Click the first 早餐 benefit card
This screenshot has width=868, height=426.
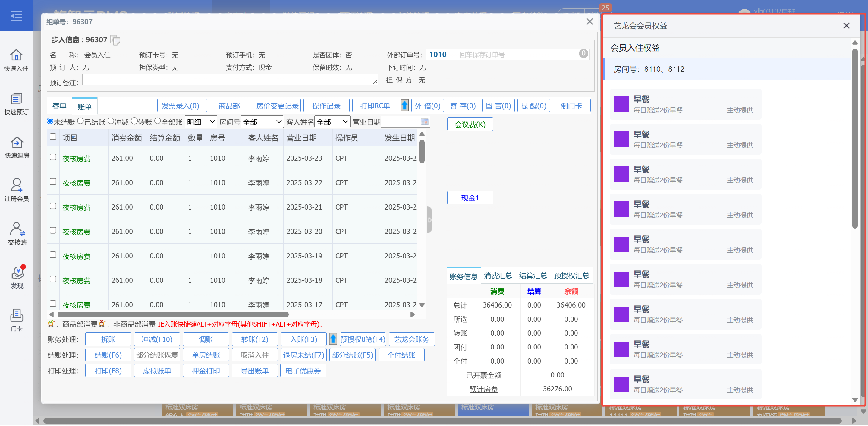tap(685, 104)
